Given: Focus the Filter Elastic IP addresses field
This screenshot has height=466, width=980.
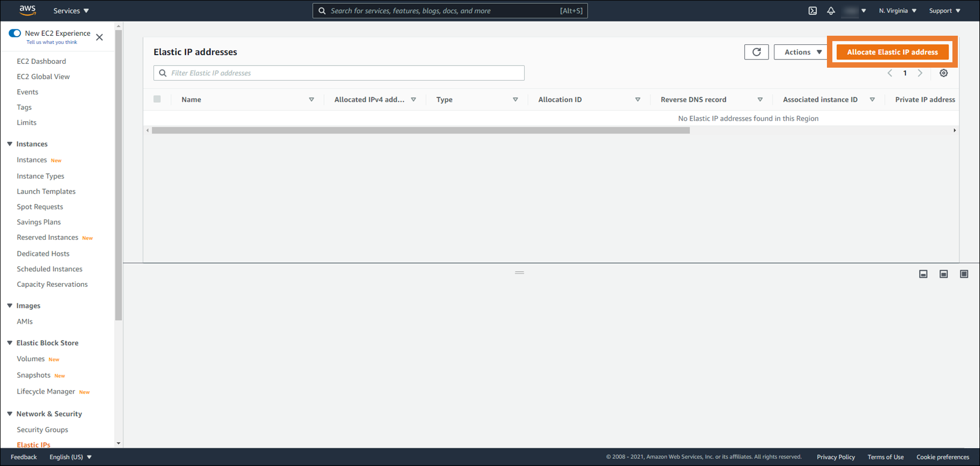Looking at the screenshot, I should pyautogui.click(x=339, y=73).
